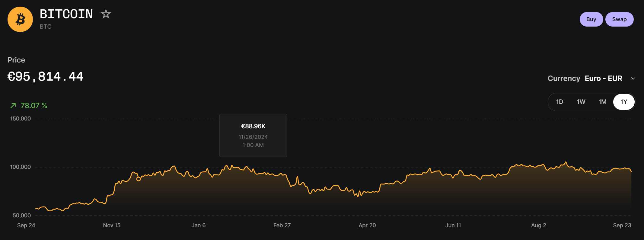Click the Sep 24 axis label
The width and height of the screenshot is (644, 240).
tap(26, 225)
